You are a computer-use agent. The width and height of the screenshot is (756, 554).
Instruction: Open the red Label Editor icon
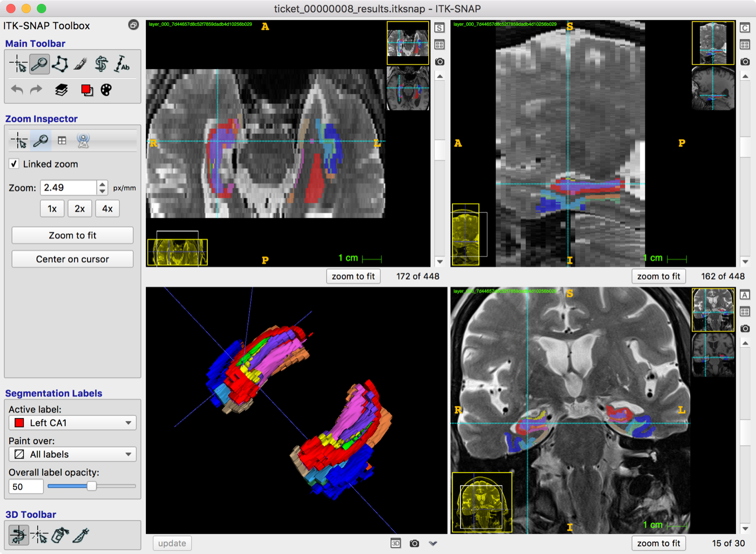(x=86, y=90)
